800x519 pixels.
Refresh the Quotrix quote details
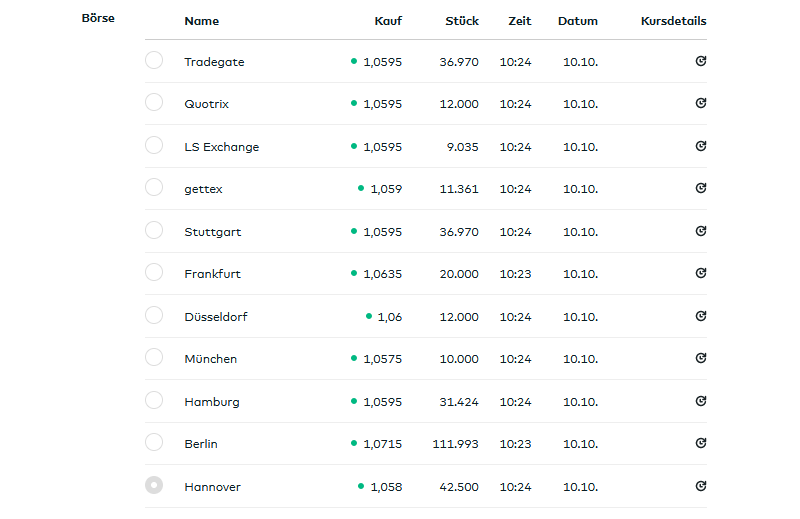tap(701, 103)
